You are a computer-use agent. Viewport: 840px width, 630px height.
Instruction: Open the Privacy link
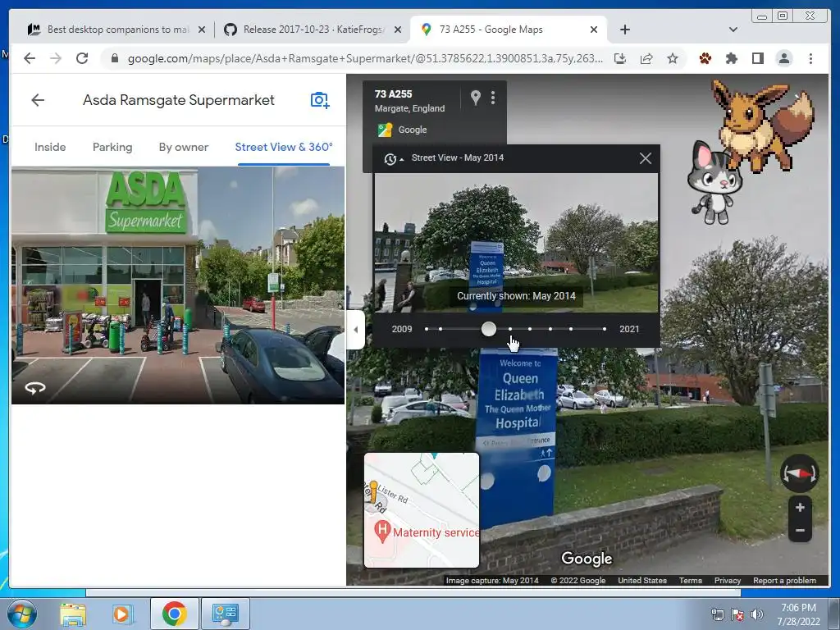pyautogui.click(x=728, y=580)
